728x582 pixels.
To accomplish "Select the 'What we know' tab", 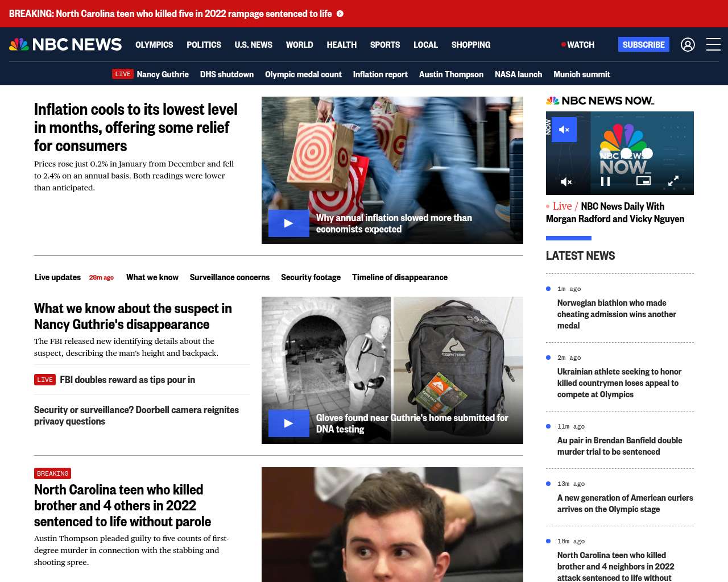I will tap(152, 277).
